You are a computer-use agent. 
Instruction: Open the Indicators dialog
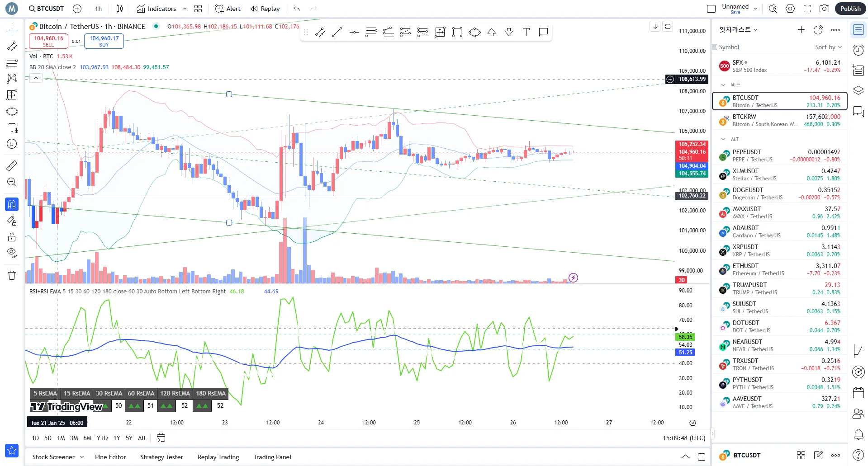(157, 9)
